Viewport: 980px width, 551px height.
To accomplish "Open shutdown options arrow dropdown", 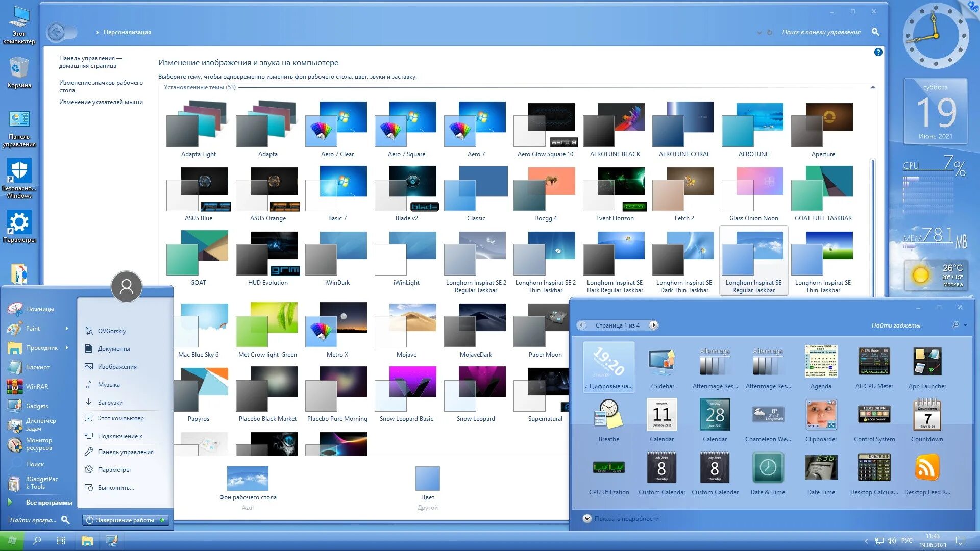I will coord(163,520).
